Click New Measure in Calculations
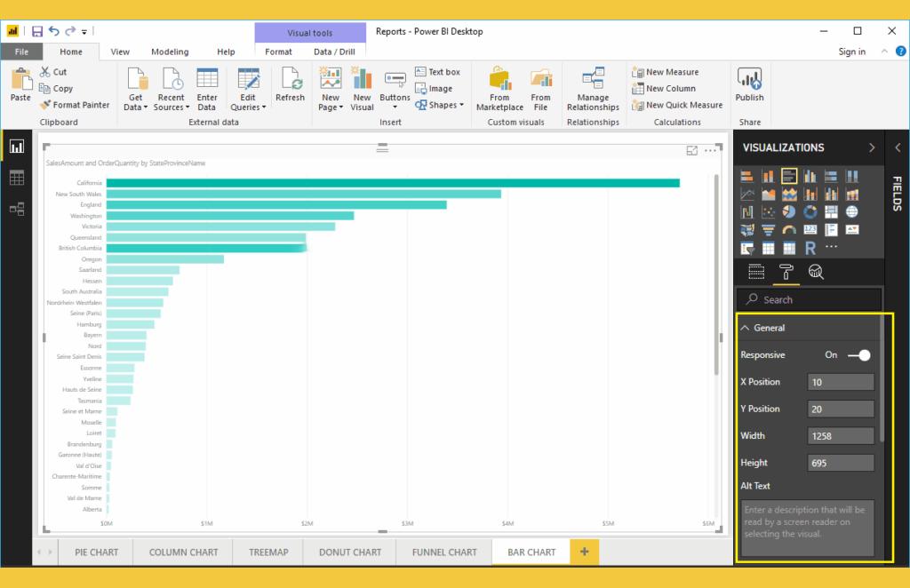The image size is (910, 588). point(671,73)
